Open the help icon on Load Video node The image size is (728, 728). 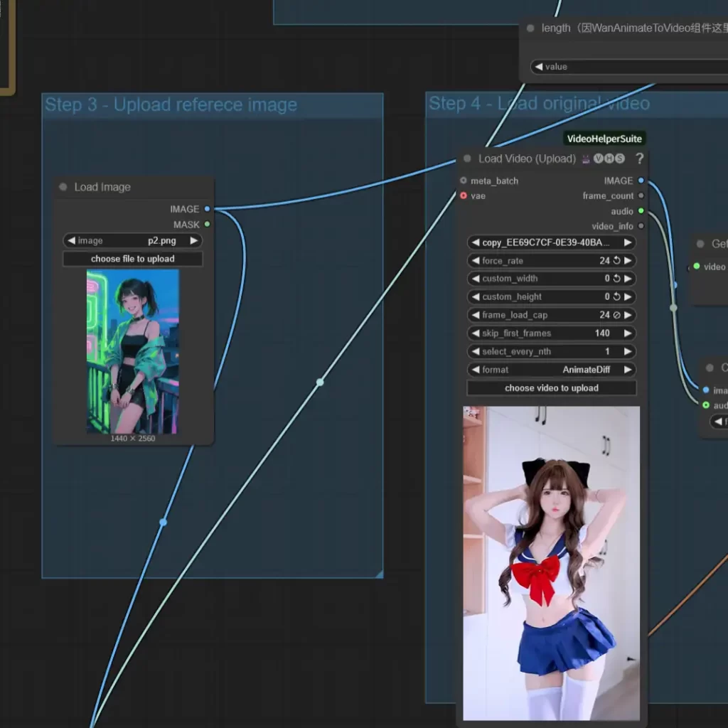[639, 159]
